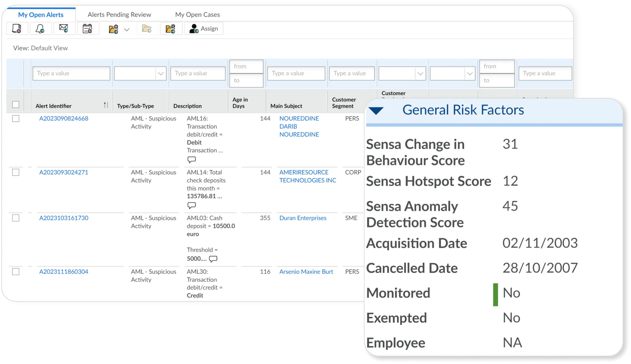Screen dimensions: 631x364
Task: Click the Alert Identifier filter field
Action: pyautogui.click(x=71, y=74)
